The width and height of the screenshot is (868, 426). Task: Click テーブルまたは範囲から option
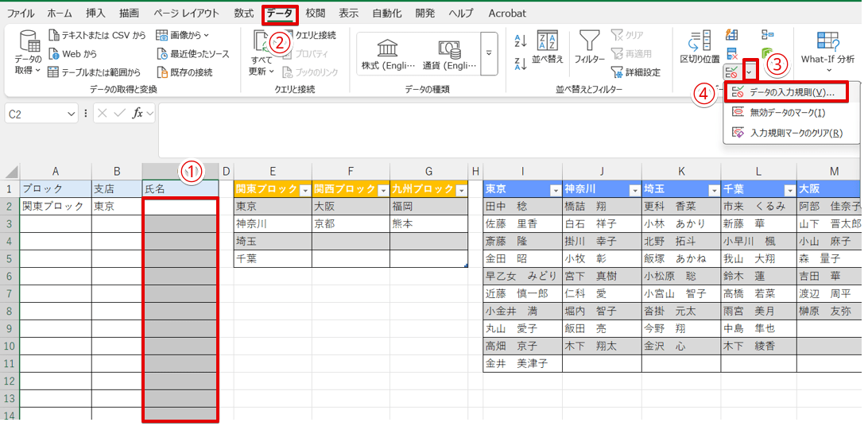click(94, 72)
